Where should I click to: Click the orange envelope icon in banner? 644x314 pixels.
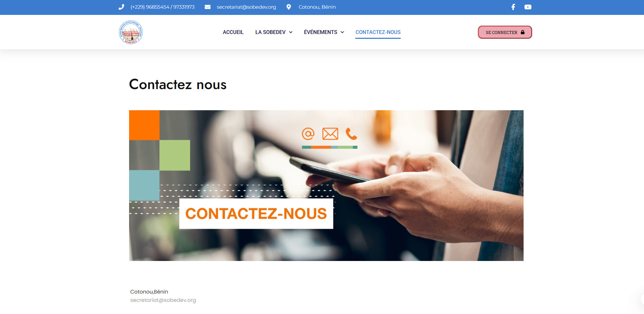pyautogui.click(x=330, y=133)
